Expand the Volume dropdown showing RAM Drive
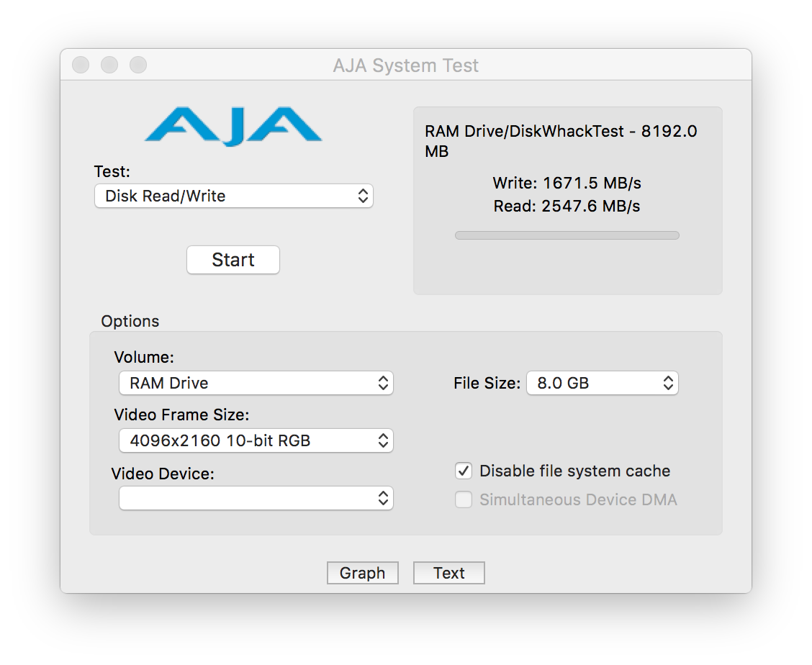 [x=256, y=383]
